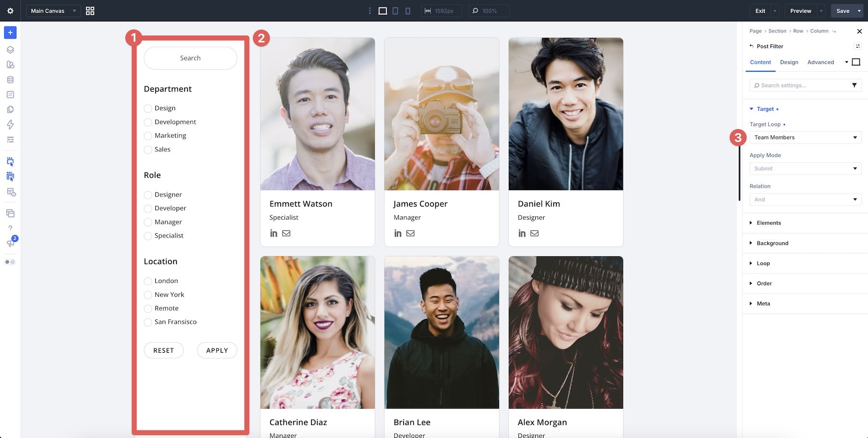Select the Specialist role radio
Image resolution: width=868 pixels, height=438 pixels.
point(148,236)
